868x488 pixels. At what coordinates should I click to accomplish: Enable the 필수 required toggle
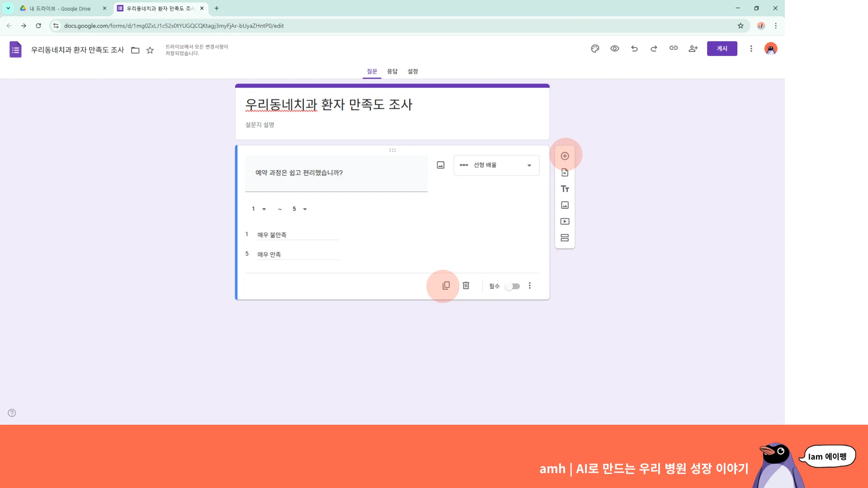(x=512, y=286)
